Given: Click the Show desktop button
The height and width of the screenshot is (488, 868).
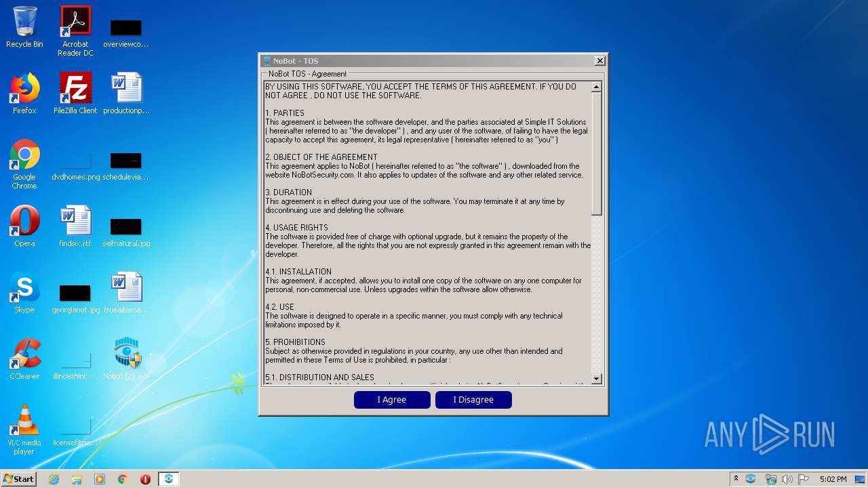Looking at the screenshot, I should click(860, 479).
